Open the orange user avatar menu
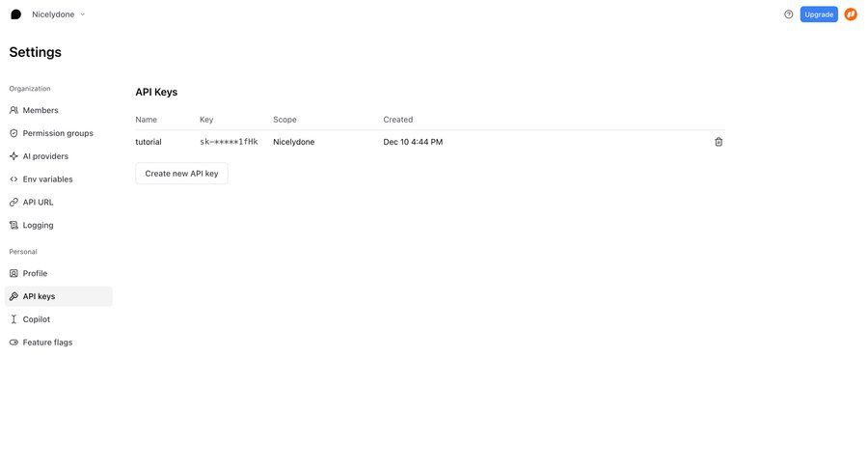 [x=851, y=14]
